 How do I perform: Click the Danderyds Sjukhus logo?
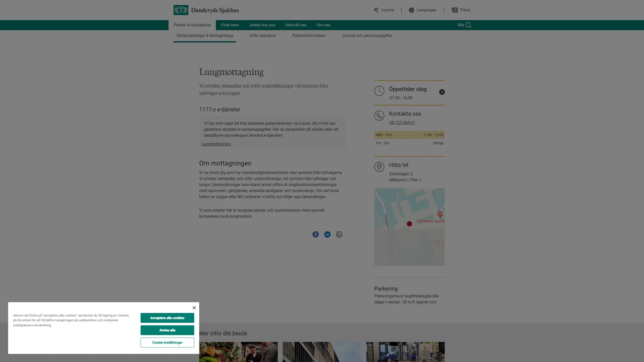(206, 10)
